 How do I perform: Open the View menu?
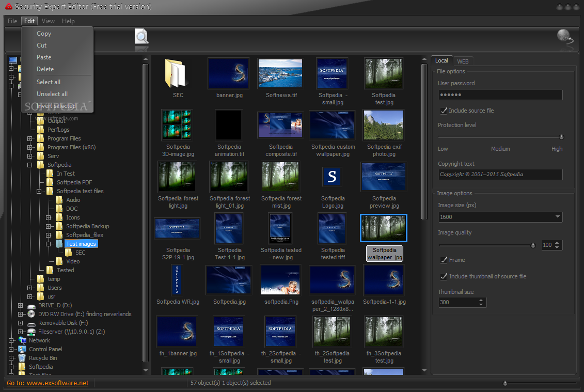(48, 21)
